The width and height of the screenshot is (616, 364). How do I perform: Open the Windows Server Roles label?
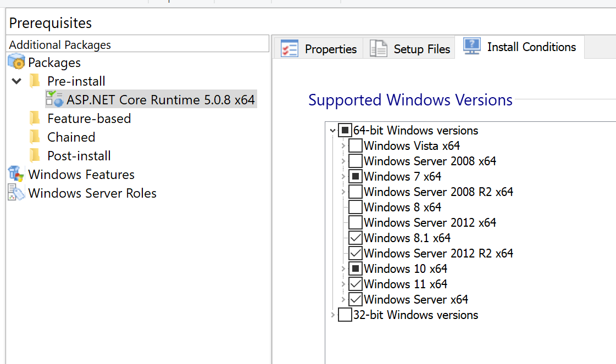[92, 193]
